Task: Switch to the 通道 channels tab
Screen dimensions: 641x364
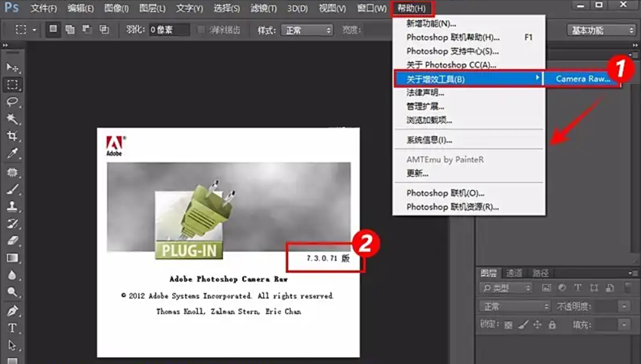Action: 514,273
